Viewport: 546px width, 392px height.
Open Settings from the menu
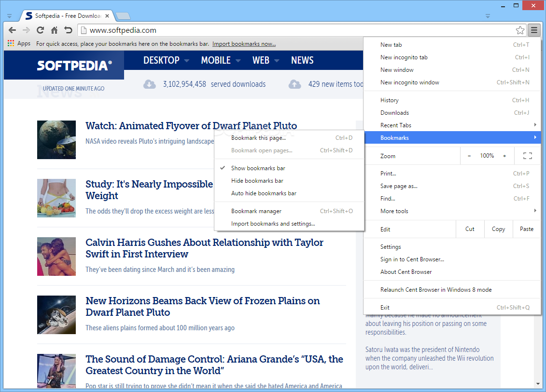[x=452, y=246]
